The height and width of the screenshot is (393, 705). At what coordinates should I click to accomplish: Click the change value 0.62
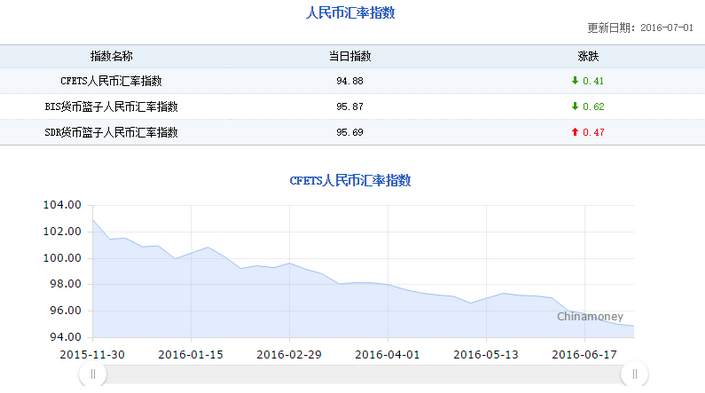pos(593,107)
